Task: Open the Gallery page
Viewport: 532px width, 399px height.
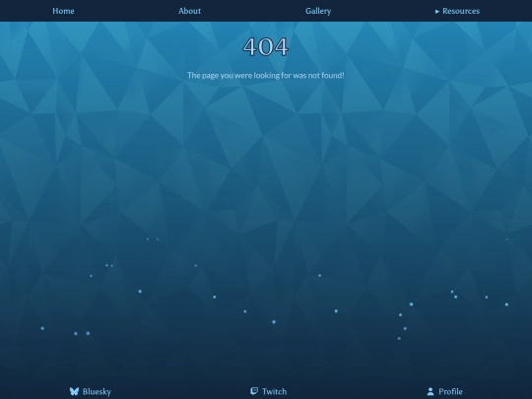Action: click(x=318, y=11)
